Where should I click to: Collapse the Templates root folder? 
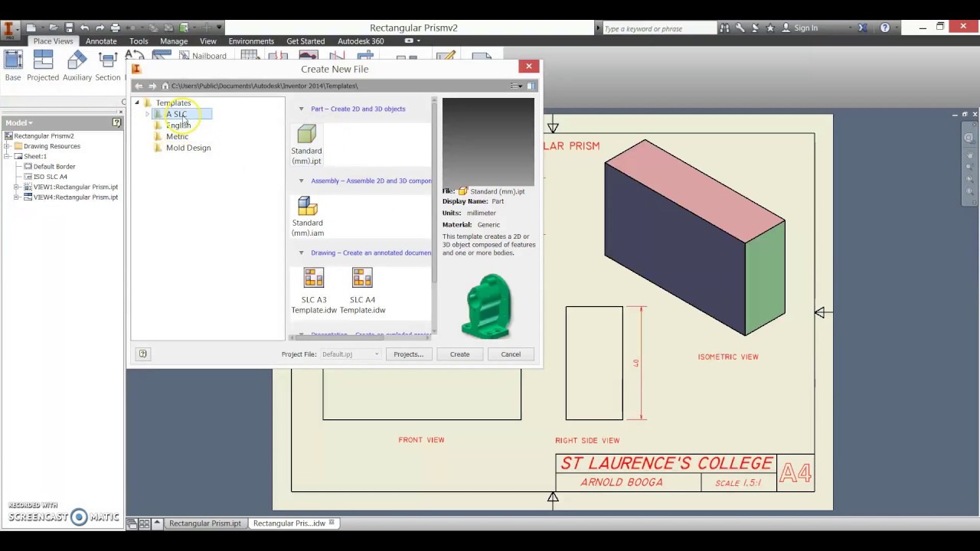click(137, 103)
